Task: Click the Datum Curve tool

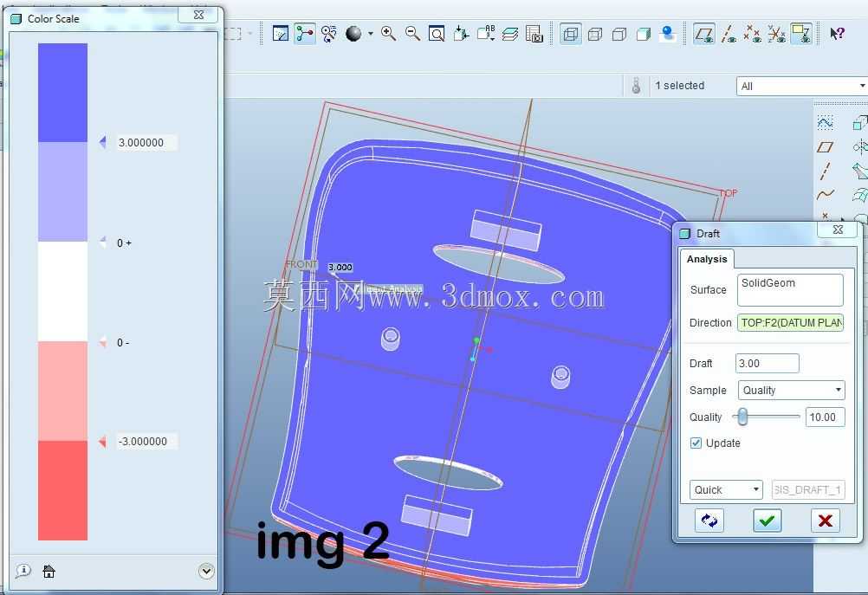Action: pos(825,194)
